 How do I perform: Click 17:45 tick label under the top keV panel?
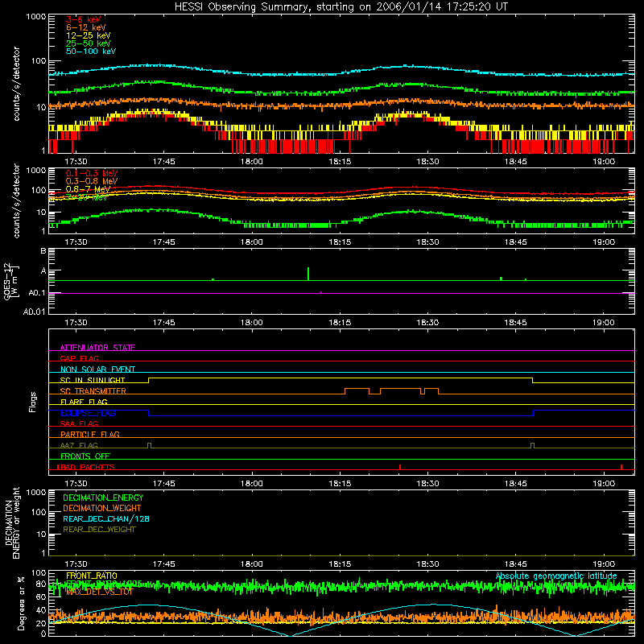tap(164, 162)
